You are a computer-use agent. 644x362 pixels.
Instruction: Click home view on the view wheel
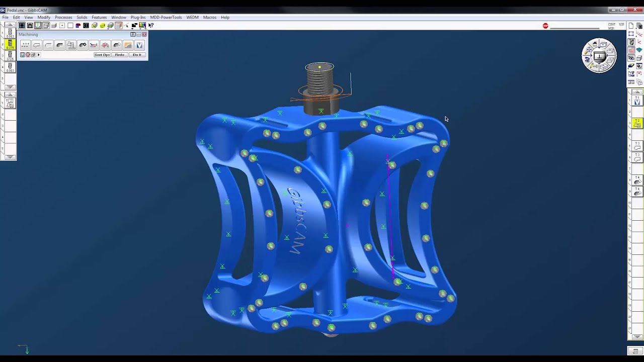[x=595, y=44]
